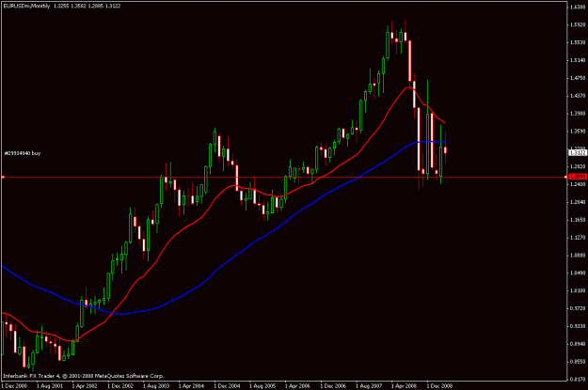Click the #29934940 buy order label
This screenshot has height=390, width=588.
(23, 153)
